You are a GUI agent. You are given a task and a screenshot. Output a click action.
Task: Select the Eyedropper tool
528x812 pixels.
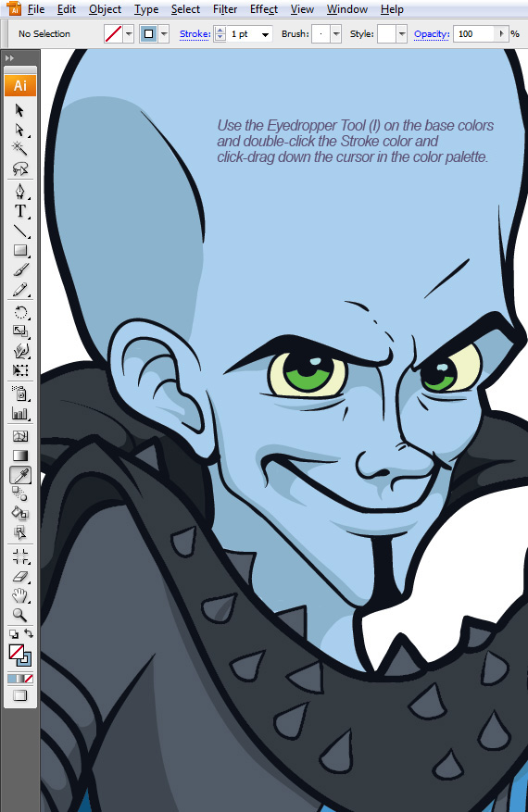(x=19, y=475)
